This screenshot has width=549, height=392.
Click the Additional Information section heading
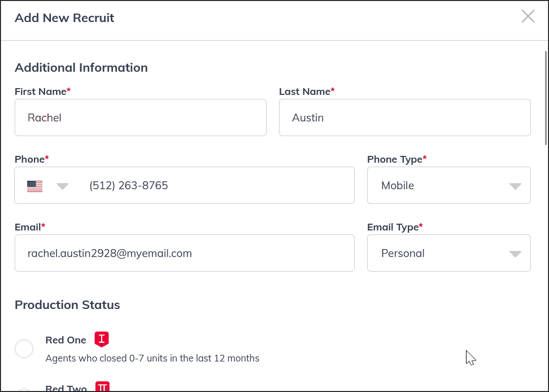[81, 68]
